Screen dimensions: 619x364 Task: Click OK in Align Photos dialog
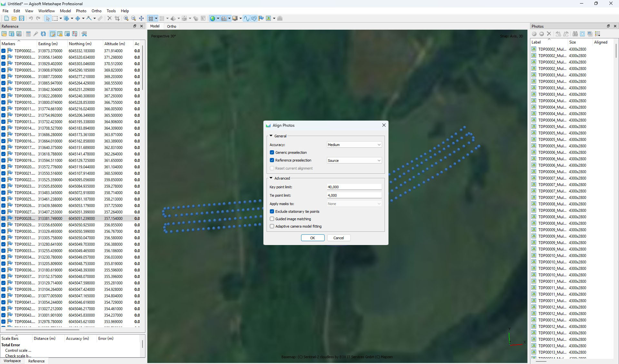coord(312,238)
